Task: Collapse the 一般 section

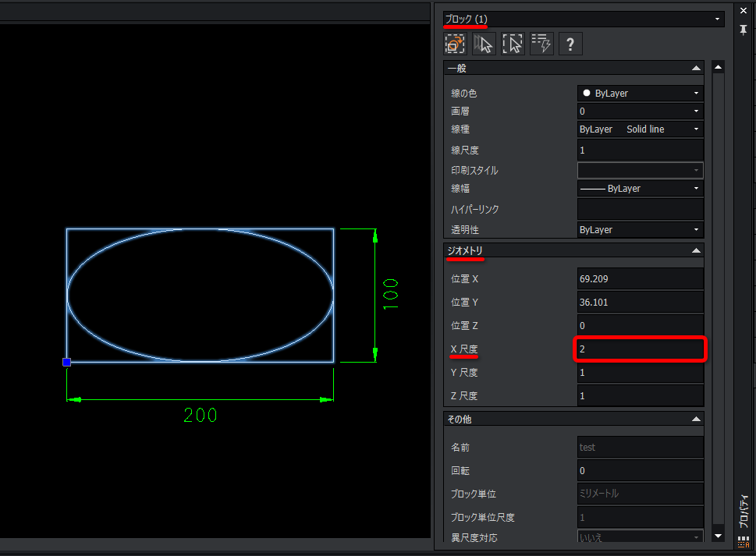Action: click(x=696, y=69)
